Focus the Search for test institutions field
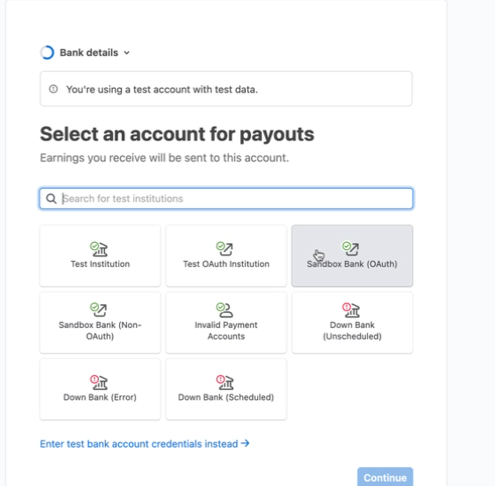 (226, 199)
